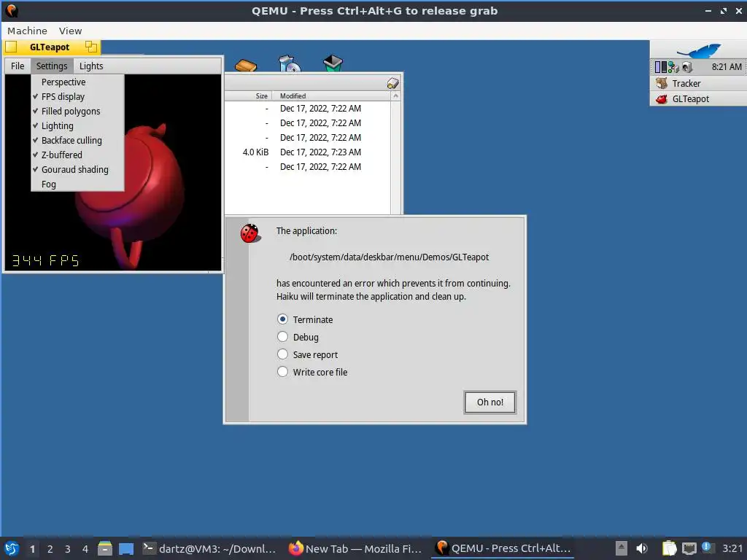Viewport: 747px width, 560px height.
Task: Open the QEMU Machine menu
Action: (27, 31)
